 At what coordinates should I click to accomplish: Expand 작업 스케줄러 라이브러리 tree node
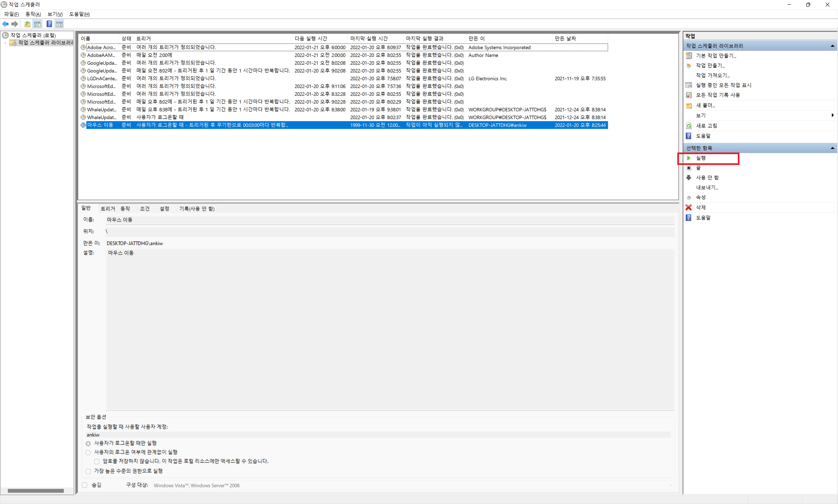pyautogui.click(x=6, y=43)
